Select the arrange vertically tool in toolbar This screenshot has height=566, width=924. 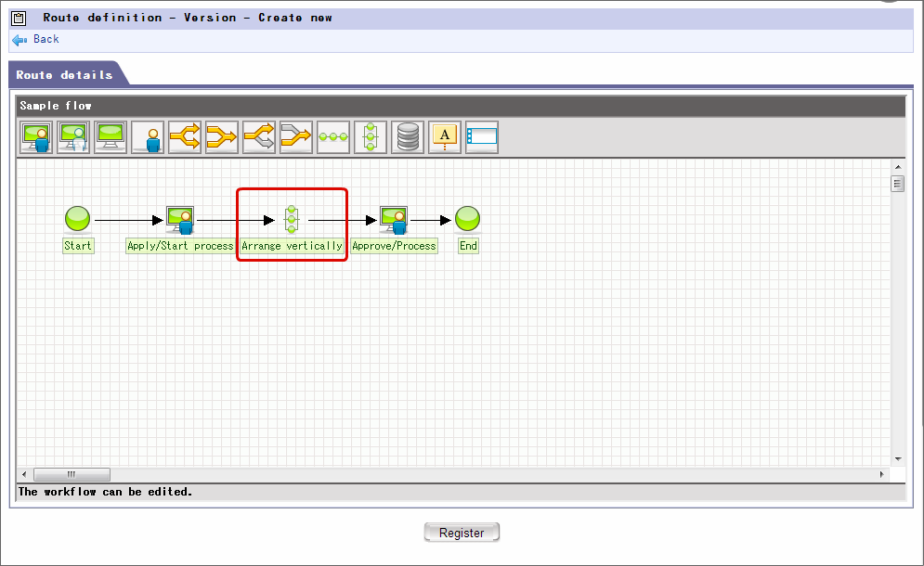pos(371,137)
